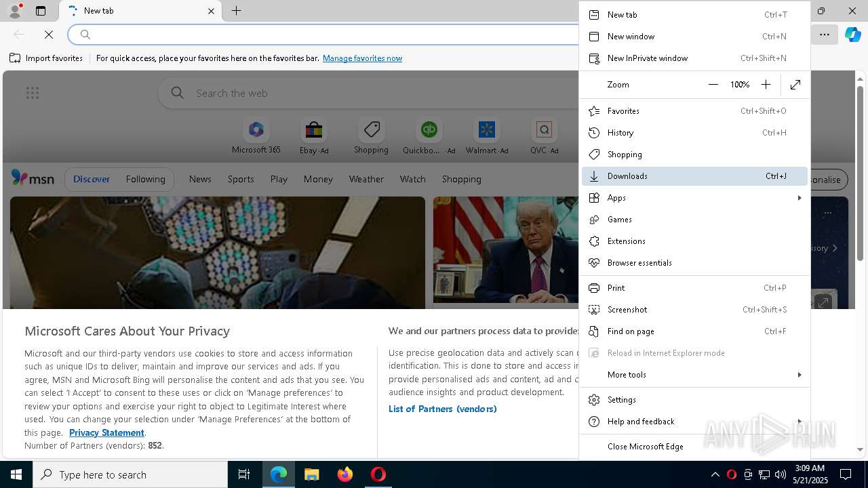Expand Help and feedback submenu

694,422
